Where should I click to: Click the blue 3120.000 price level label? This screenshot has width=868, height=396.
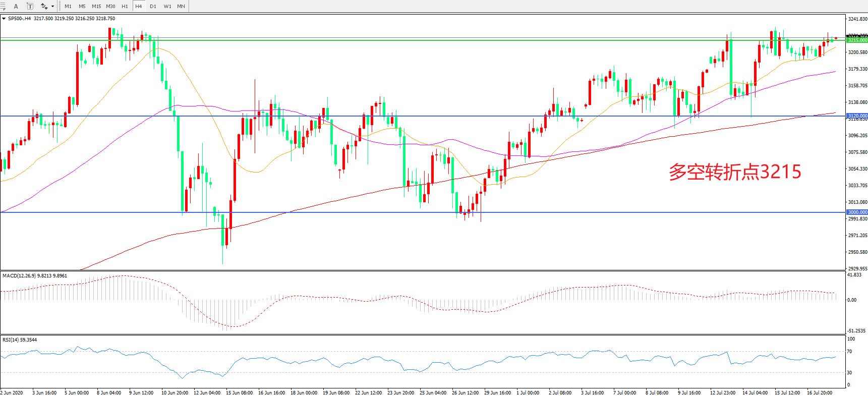tap(857, 116)
